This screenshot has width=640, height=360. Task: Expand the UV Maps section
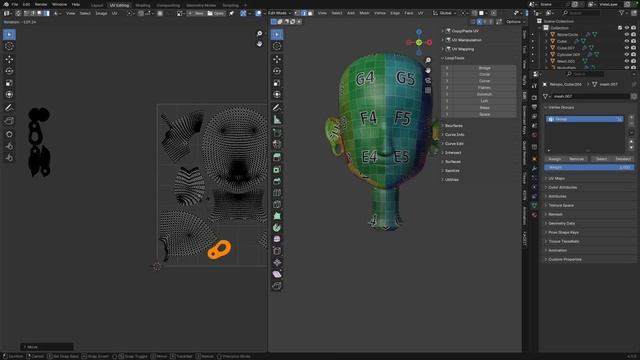[556, 178]
